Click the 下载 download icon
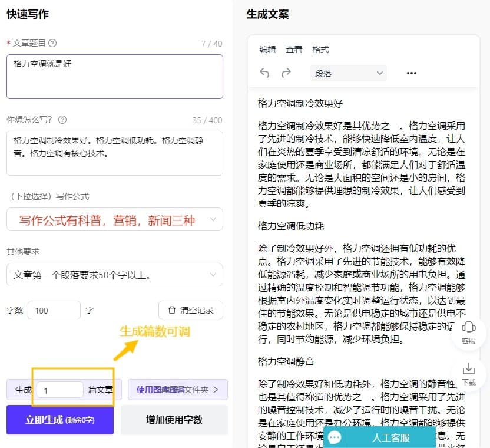 (468, 374)
